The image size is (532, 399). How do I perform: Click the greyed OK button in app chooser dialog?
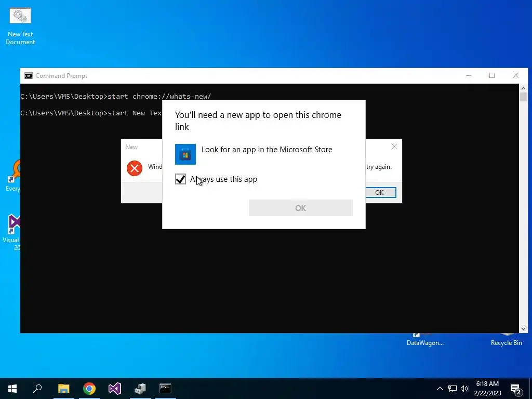301,208
